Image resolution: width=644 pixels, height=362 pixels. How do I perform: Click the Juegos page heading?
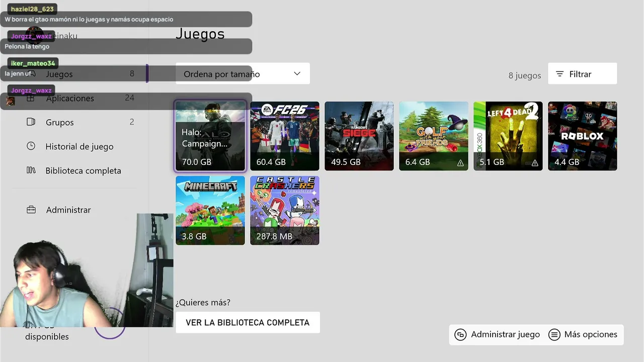tap(200, 34)
